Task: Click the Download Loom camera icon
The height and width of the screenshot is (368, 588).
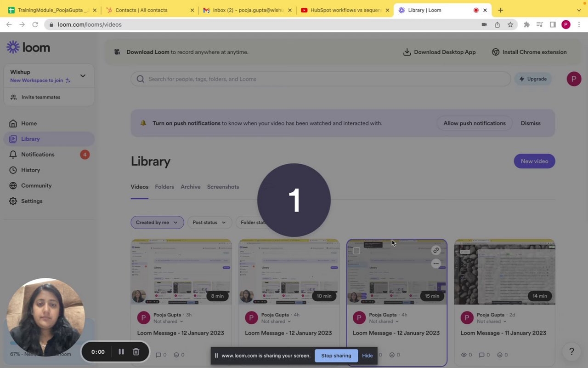Action: click(x=117, y=52)
